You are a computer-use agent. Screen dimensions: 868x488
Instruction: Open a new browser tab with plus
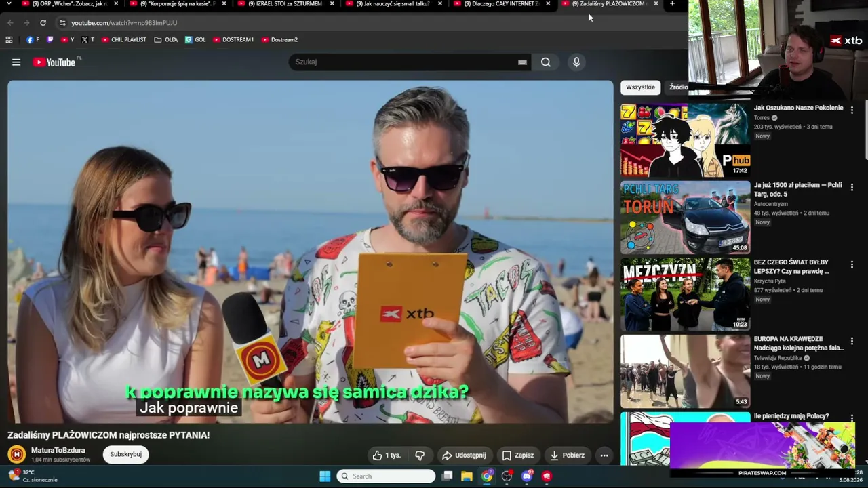[x=672, y=4]
